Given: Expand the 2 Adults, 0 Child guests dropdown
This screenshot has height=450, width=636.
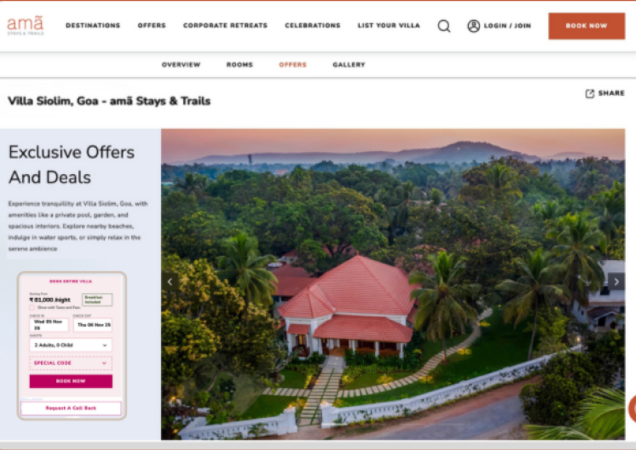Looking at the screenshot, I should pos(71,345).
